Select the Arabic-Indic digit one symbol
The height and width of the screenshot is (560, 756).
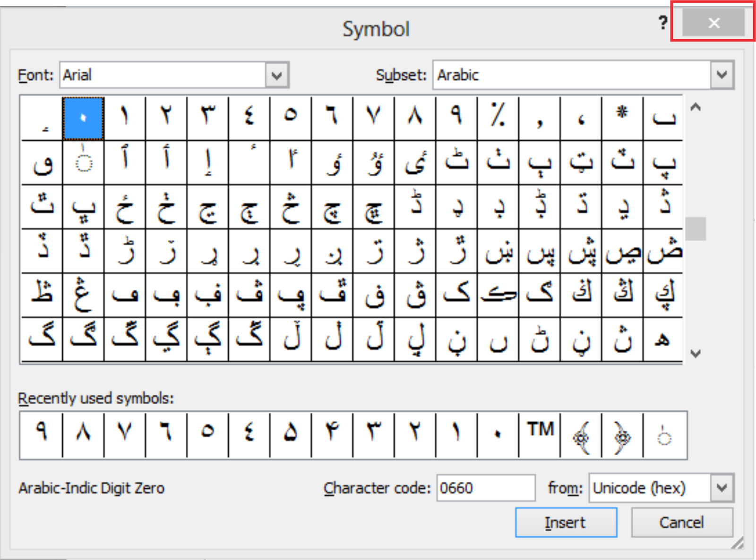tap(124, 117)
